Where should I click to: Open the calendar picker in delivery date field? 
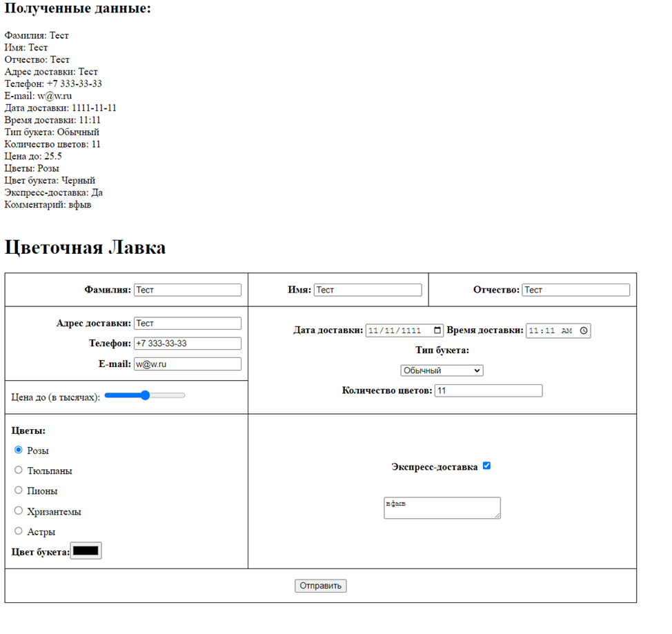pos(438,331)
